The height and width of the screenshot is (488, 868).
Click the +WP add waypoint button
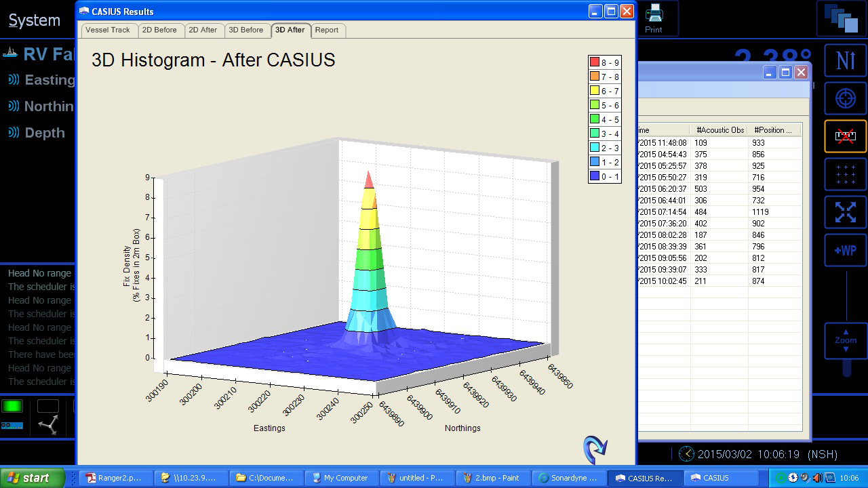coord(845,250)
